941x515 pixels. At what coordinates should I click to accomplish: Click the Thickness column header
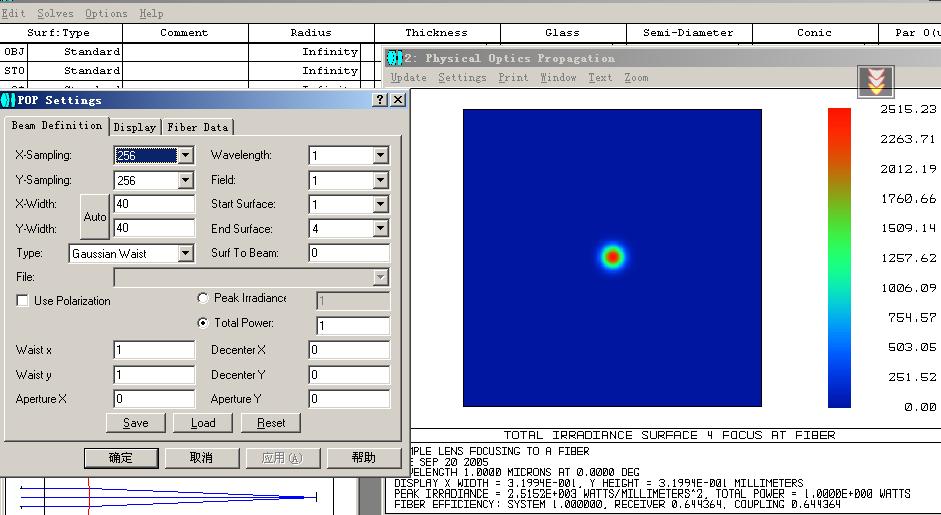437,33
